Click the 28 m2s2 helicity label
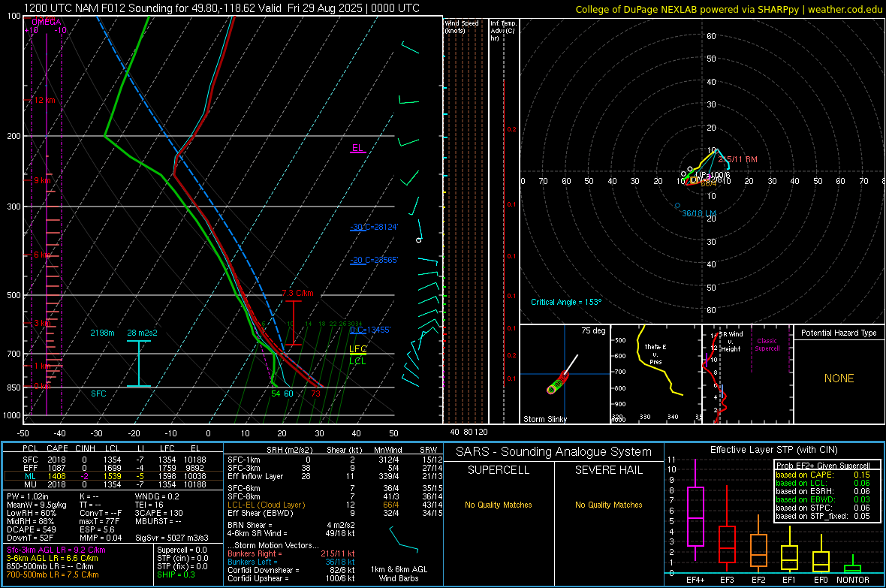The height and width of the screenshot is (588, 886). pyautogui.click(x=143, y=333)
